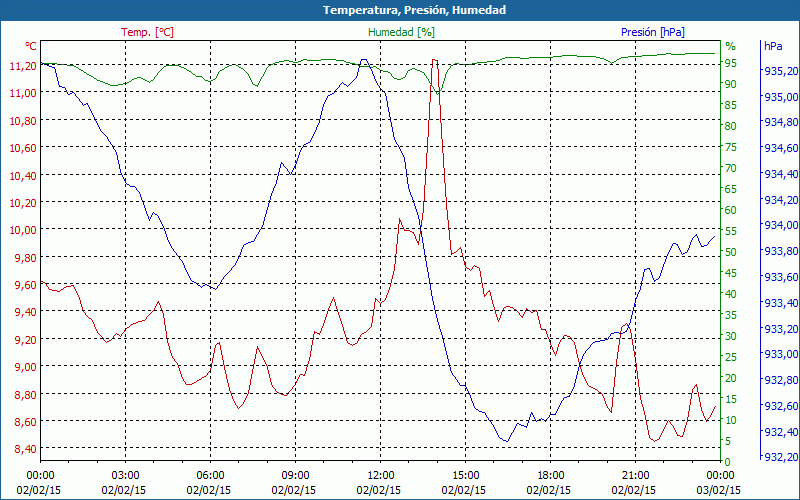The width and height of the screenshot is (800, 500).
Task: Click temperature axis value '11,20'
Action: [x=23, y=66]
